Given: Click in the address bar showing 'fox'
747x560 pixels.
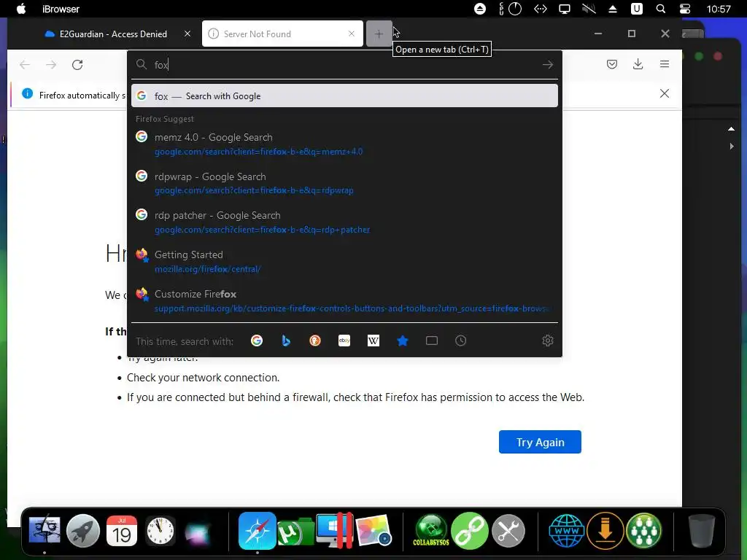Looking at the screenshot, I should pos(343,65).
